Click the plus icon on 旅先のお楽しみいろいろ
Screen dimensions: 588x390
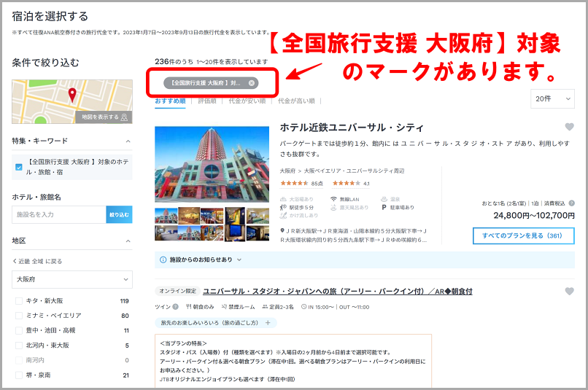[268, 322]
